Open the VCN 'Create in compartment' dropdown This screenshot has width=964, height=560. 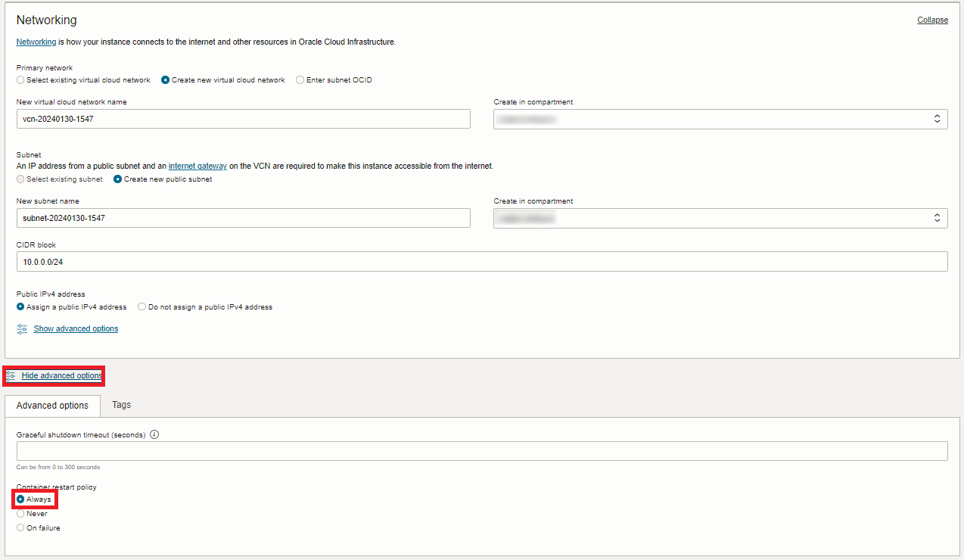tap(720, 119)
